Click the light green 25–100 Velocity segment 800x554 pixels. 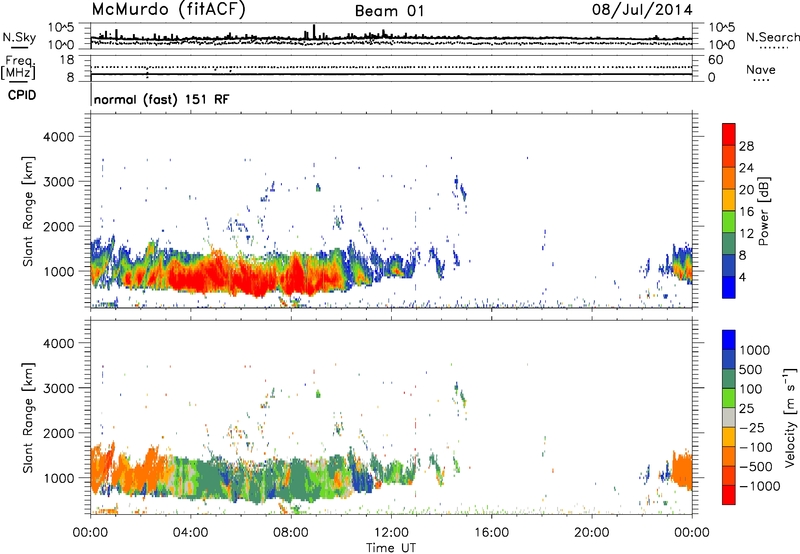(x=729, y=398)
